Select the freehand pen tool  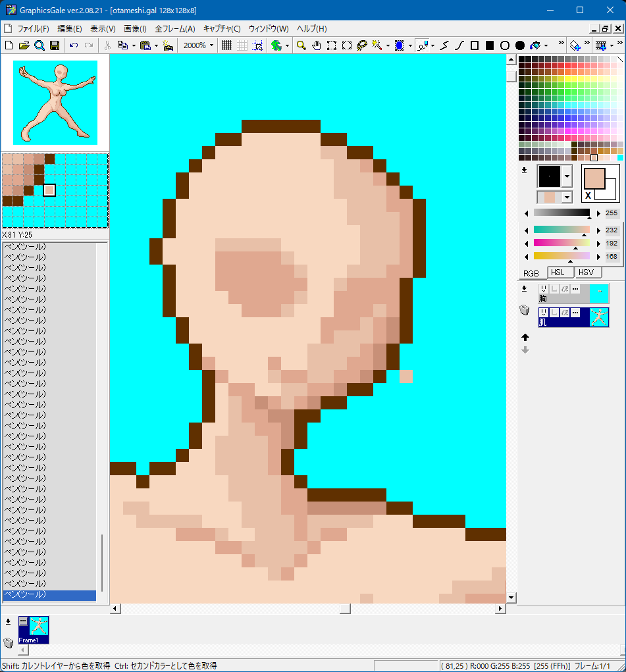423,45
